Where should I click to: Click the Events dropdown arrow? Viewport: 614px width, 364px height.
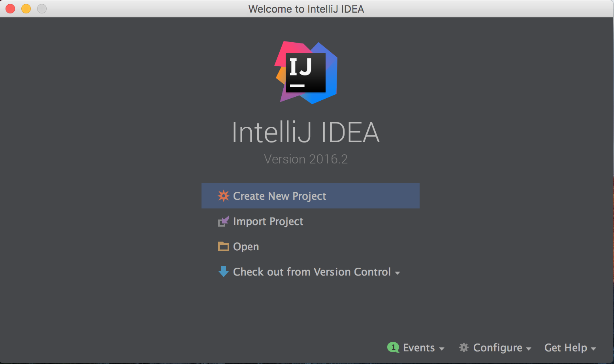tap(442, 349)
